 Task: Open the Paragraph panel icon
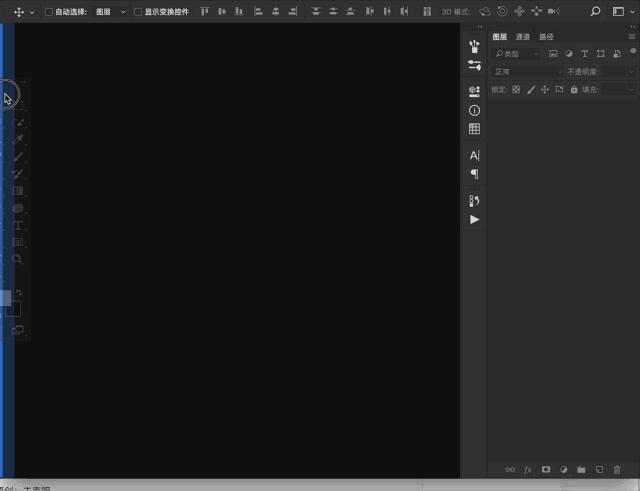tap(474, 174)
